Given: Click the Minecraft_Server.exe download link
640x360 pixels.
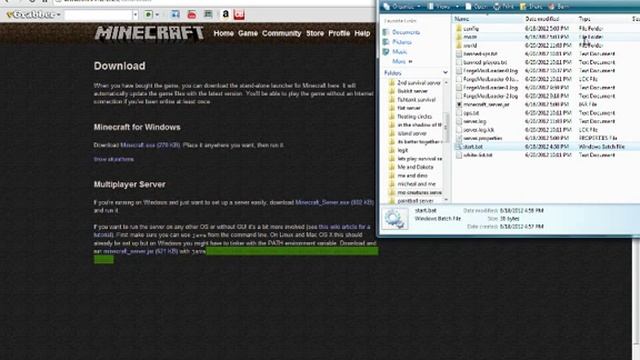Looking at the screenshot, I should (x=334, y=202).
